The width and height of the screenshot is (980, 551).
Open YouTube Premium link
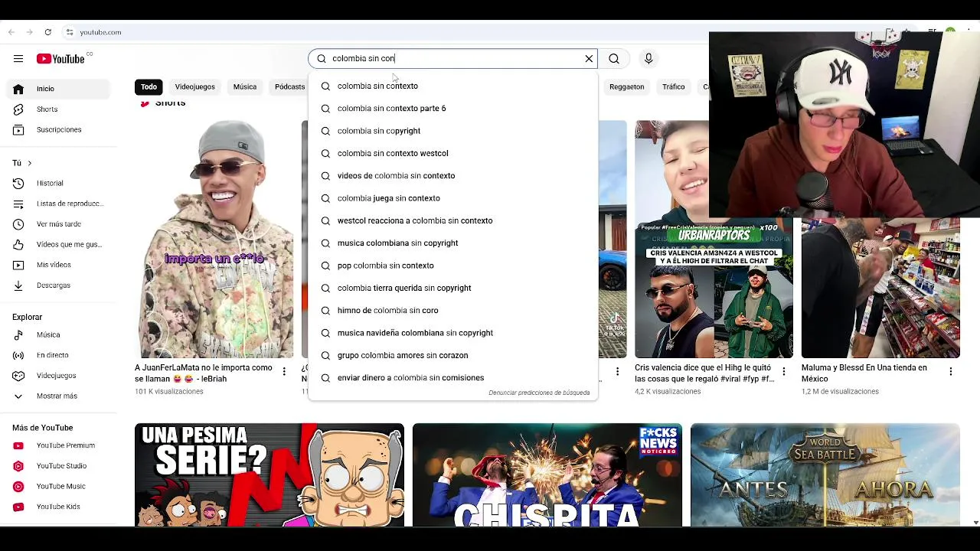(x=58, y=445)
